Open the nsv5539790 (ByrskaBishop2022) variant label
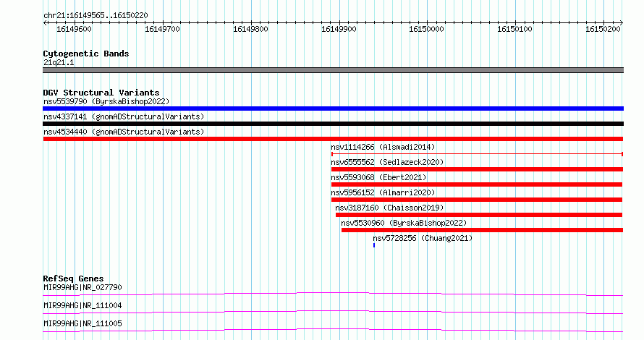Image resolution: width=644 pixels, height=340 pixels. pos(106,101)
